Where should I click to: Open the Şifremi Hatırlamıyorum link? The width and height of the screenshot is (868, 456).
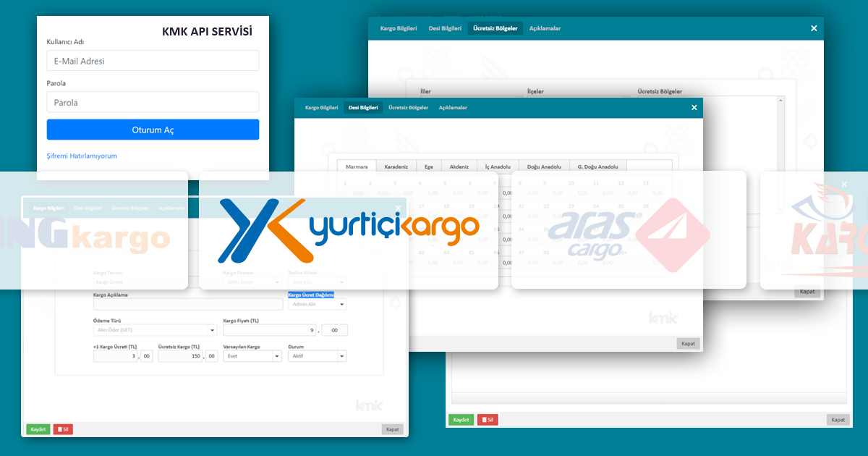tap(82, 156)
